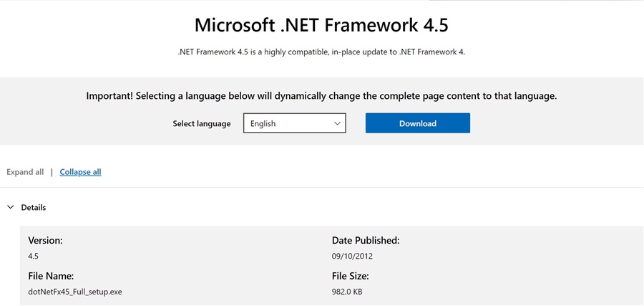Click the Select language label
Viewport: 644px width, 306px height.
pos(201,123)
